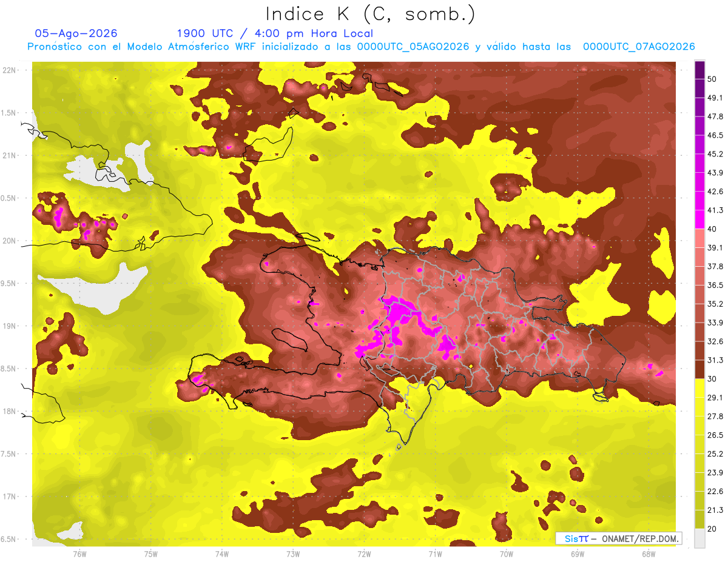Click the colorbar value "36.5"
The width and height of the screenshot is (728, 562).
pos(715,285)
